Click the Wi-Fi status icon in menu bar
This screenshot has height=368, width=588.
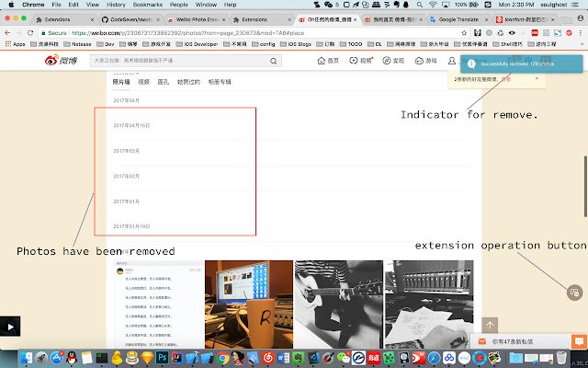(x=433, y=5)
